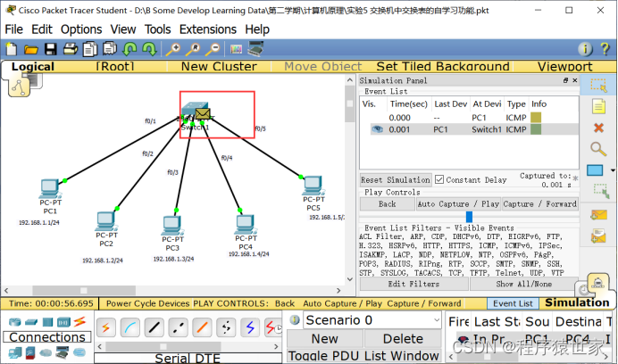Select the Routers device category icon
This screenshot has height=364, width=618.
14,322
